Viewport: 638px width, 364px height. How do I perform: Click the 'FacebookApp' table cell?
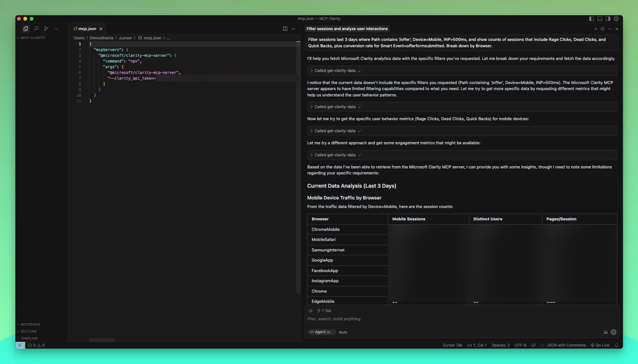(347, 271)
